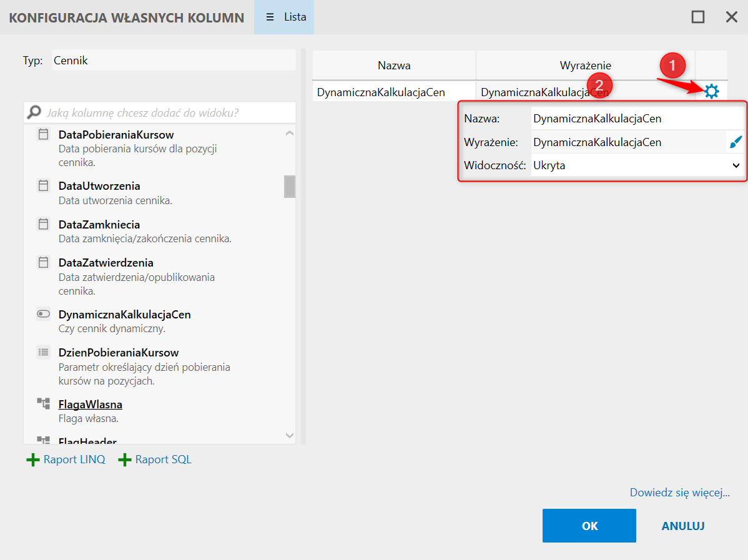
Task: Click the calendar icon beside DataUtworzenia
Action: tap(43, 185)
